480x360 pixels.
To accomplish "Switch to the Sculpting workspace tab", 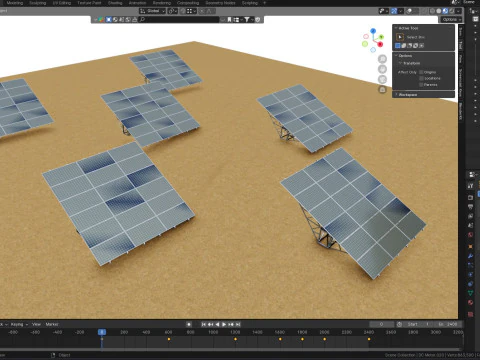I will pyautogui.click(x=37, y=3).
